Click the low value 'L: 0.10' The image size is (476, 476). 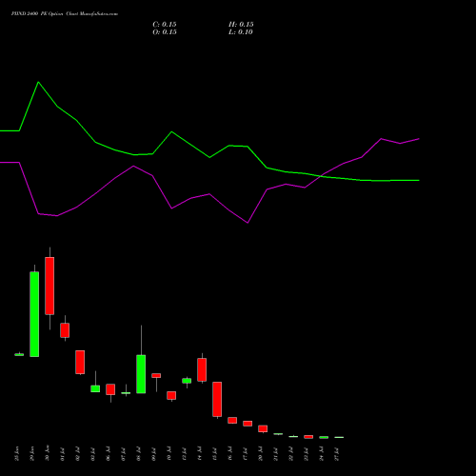coord(241,32)
